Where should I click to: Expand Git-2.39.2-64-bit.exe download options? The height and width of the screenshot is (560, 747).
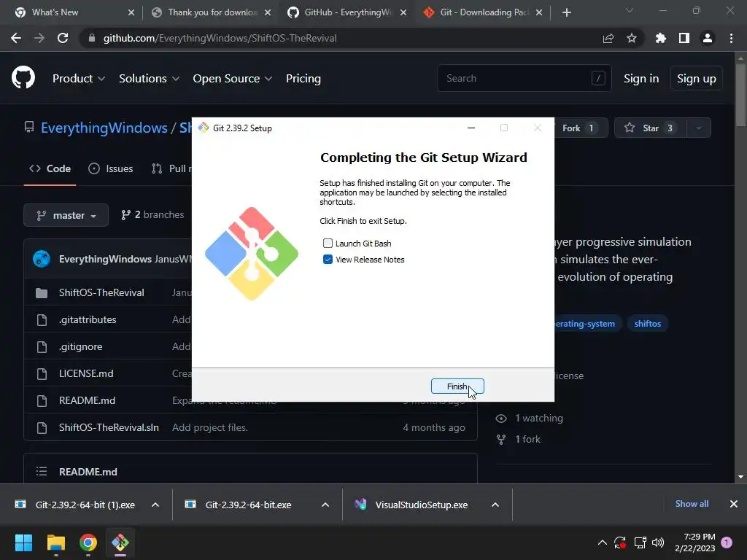pos(325,505)
